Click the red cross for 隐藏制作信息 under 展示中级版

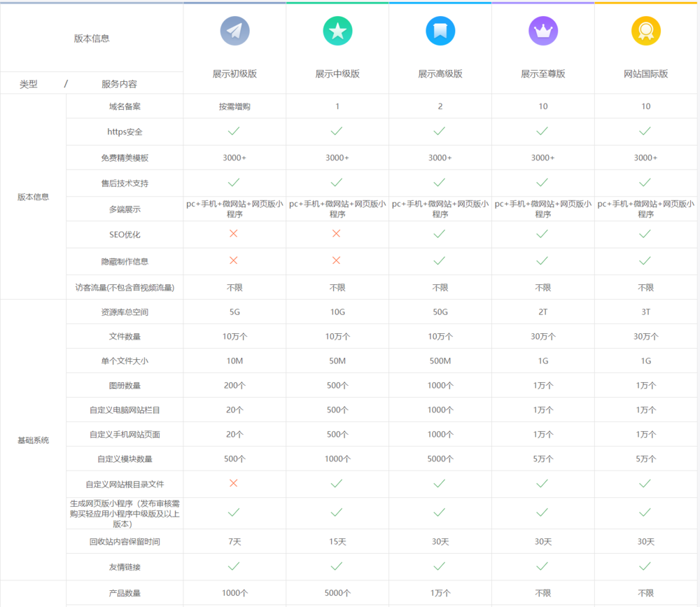pyautogui.click(x=337, y=260)
